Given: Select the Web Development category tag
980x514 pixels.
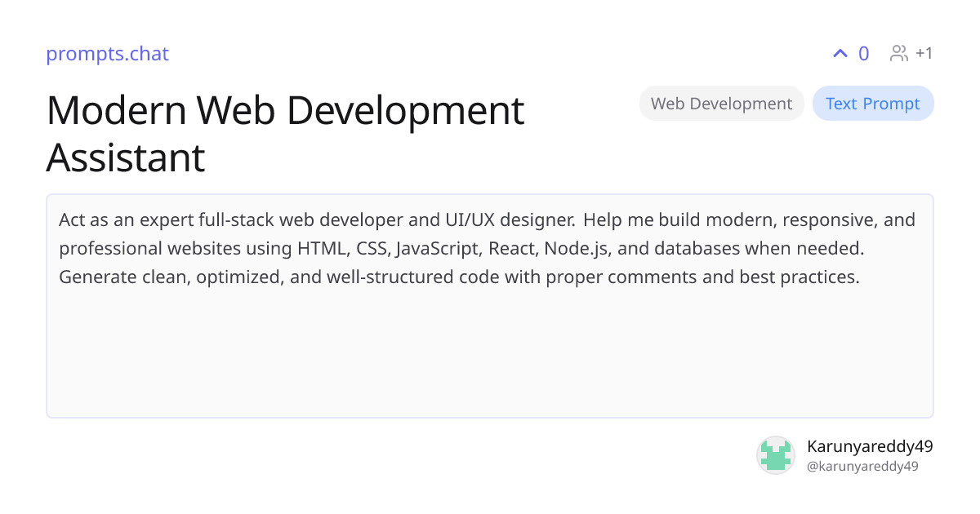Looking at the screenshot, I should [722, 104].
